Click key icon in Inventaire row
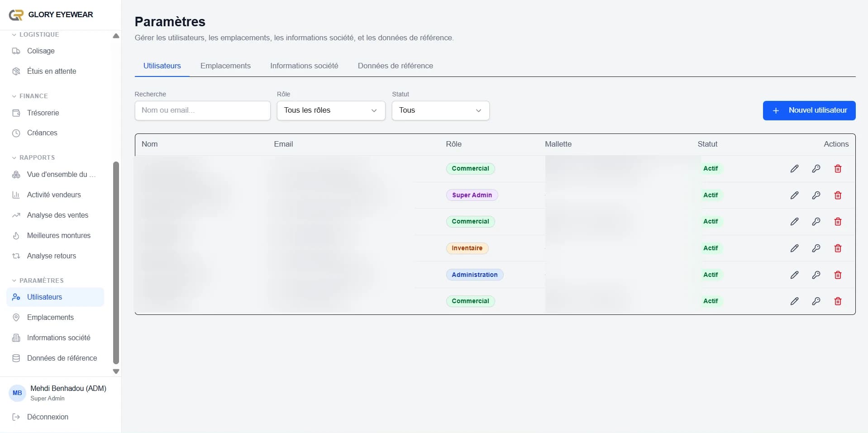 point(816,248)
